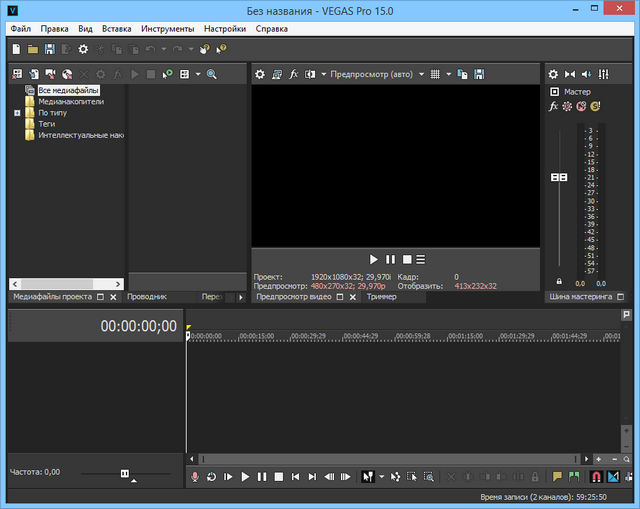Toggle the Master fader lock icon

[559, 282]
